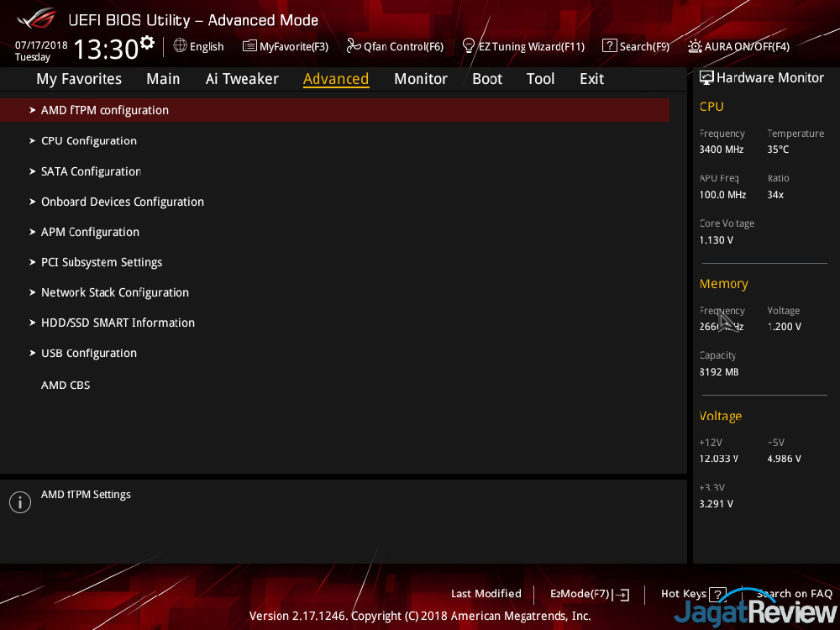Open PCI Subsystem Settings entry
The height and width of the screenshot is (630, 840).
coord(102,262)
